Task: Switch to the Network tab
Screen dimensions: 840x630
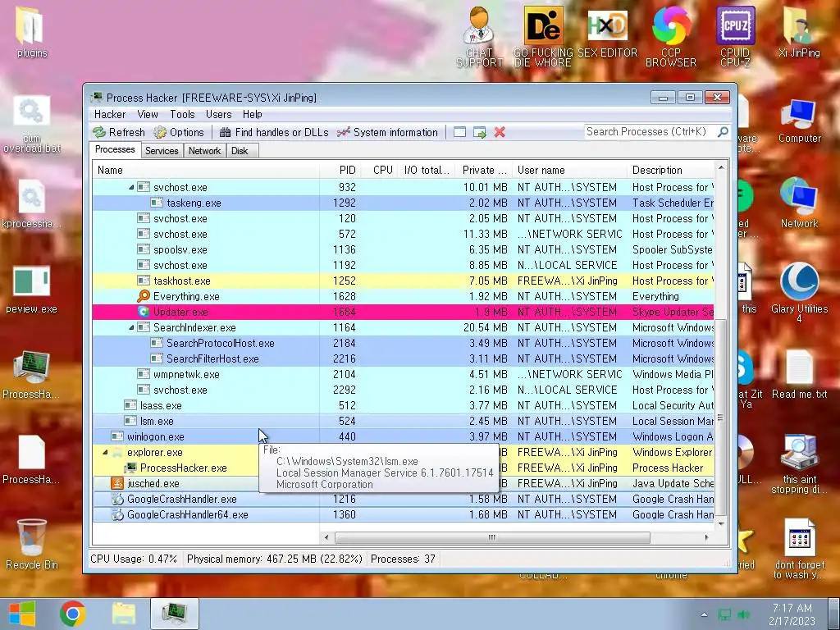Action: (204, 151)
